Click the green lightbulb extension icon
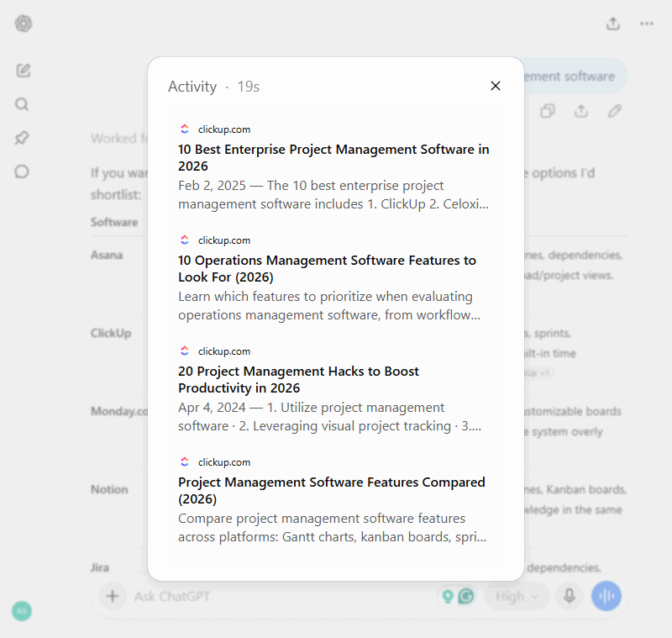 click(448, 596)
